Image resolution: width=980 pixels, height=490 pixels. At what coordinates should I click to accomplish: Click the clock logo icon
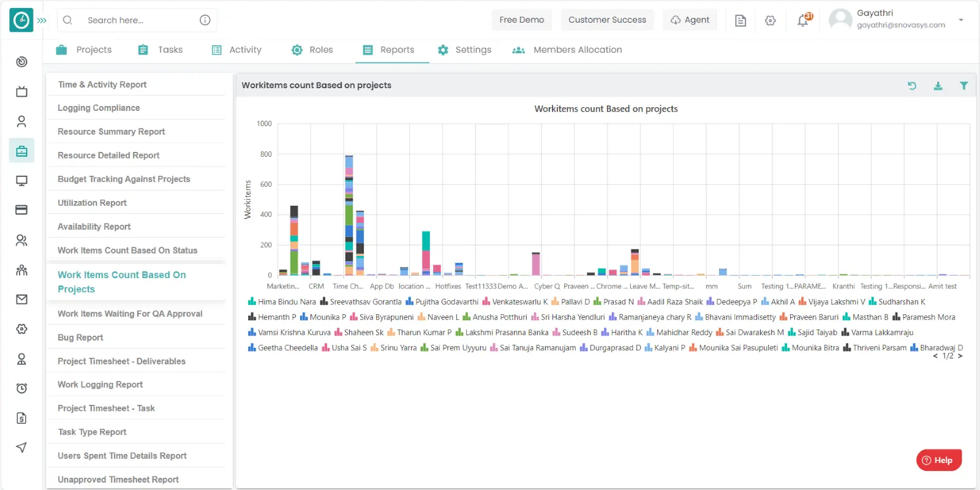click(21, 20)
